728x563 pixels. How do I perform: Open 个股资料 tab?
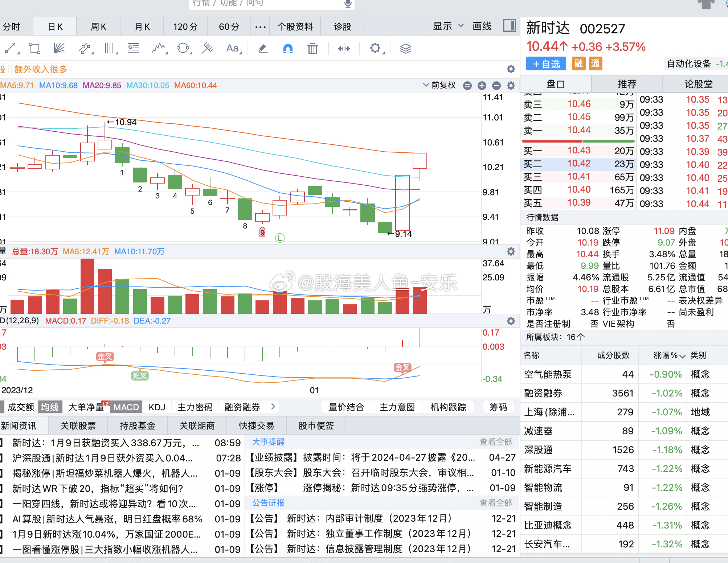295,26
